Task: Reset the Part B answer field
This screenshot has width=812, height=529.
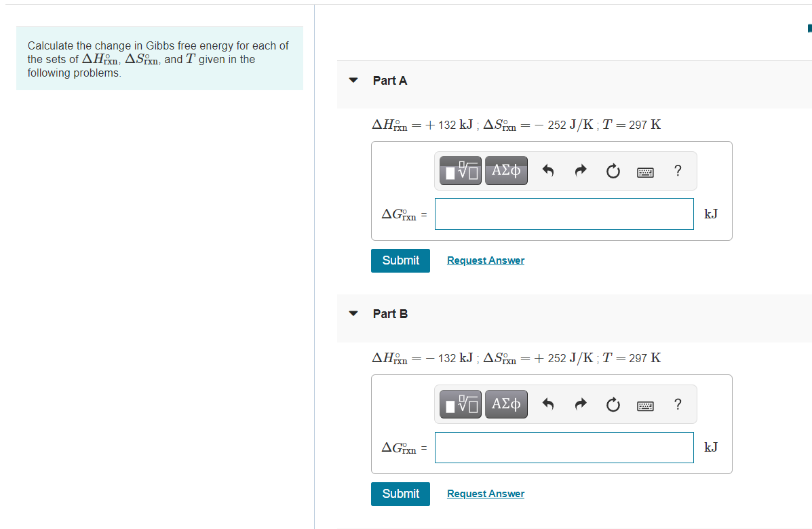Action: [x=613, y=404]
